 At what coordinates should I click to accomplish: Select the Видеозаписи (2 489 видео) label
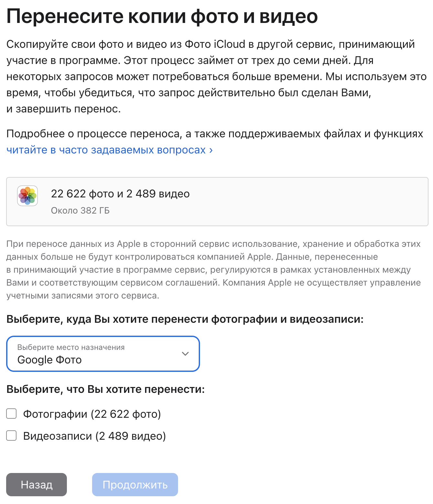coord(94,436)
